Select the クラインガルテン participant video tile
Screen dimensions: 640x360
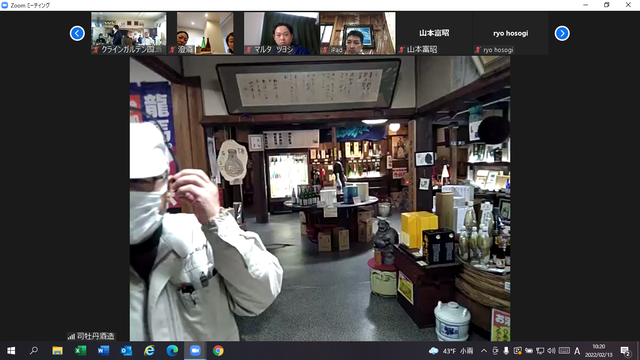(129, 33)
